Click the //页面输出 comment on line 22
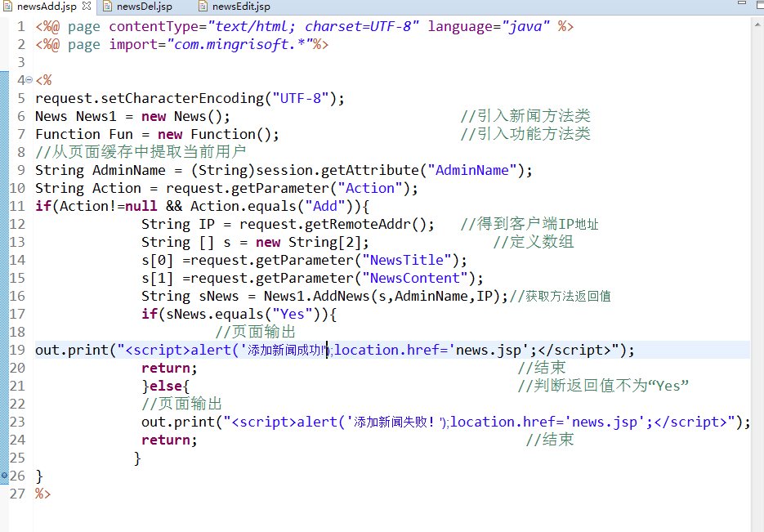This screenshot has height=532, width=764. pos(181,404)
